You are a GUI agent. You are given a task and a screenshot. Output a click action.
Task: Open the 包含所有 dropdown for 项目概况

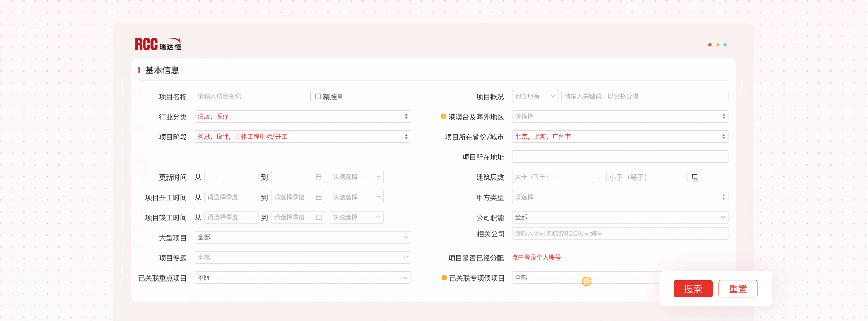pyautogui.click(x=535, y=96)
